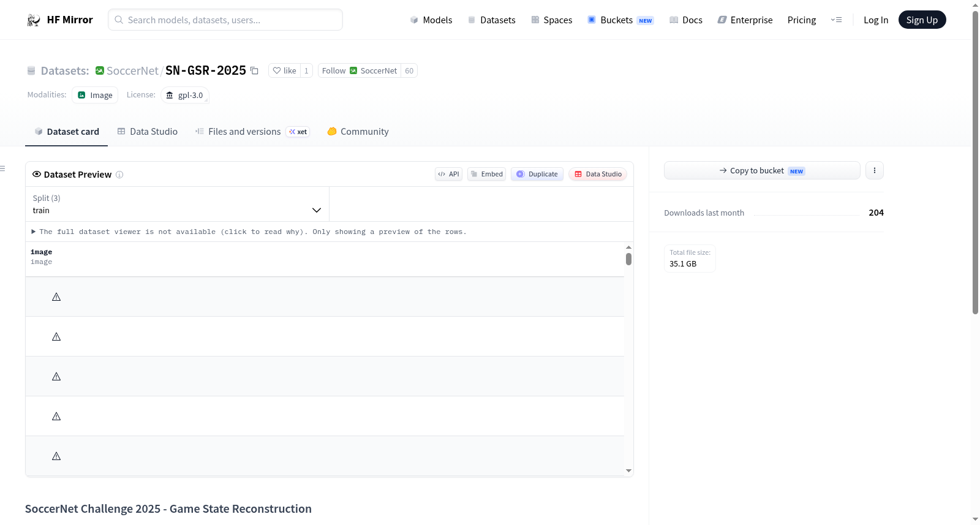Screen dimensions: 980x525
Task: Click the SoccerNet Challenge 2025 heading
Action: click(x=168, y=509)
